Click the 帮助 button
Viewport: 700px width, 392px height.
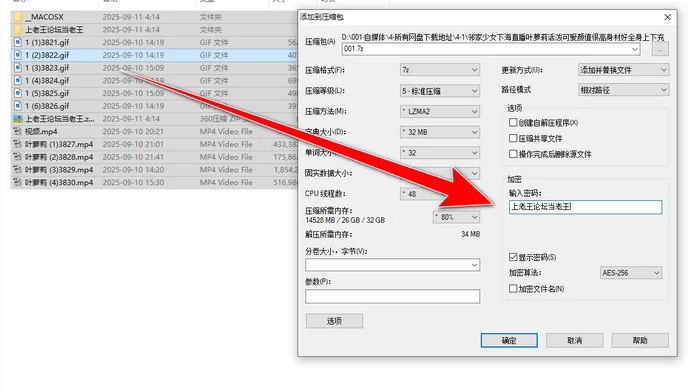[640, 340]
